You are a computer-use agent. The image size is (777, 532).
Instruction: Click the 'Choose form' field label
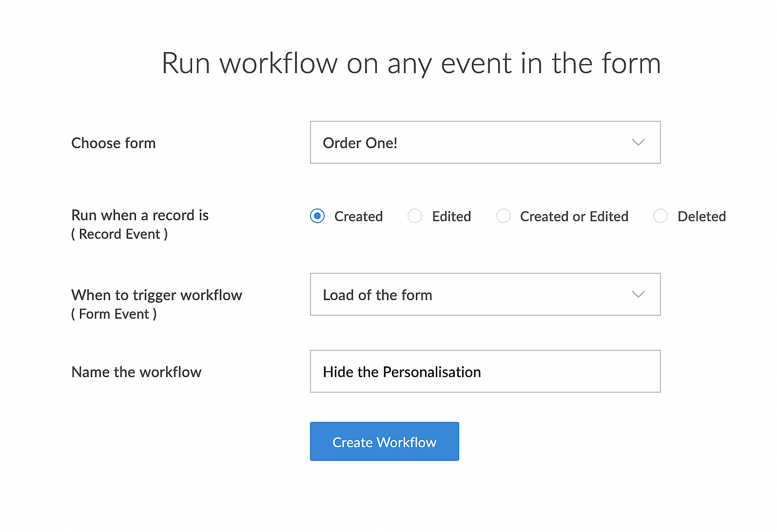[114, 143]
